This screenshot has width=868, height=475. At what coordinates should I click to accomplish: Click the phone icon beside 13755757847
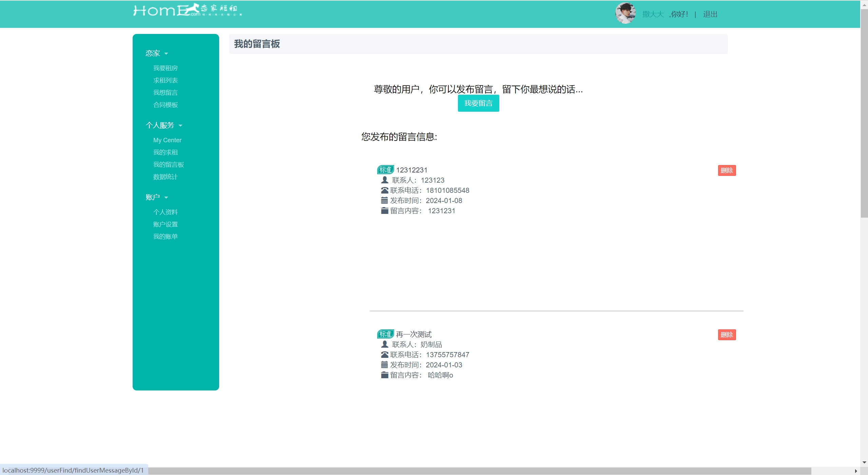coord(385,355)
